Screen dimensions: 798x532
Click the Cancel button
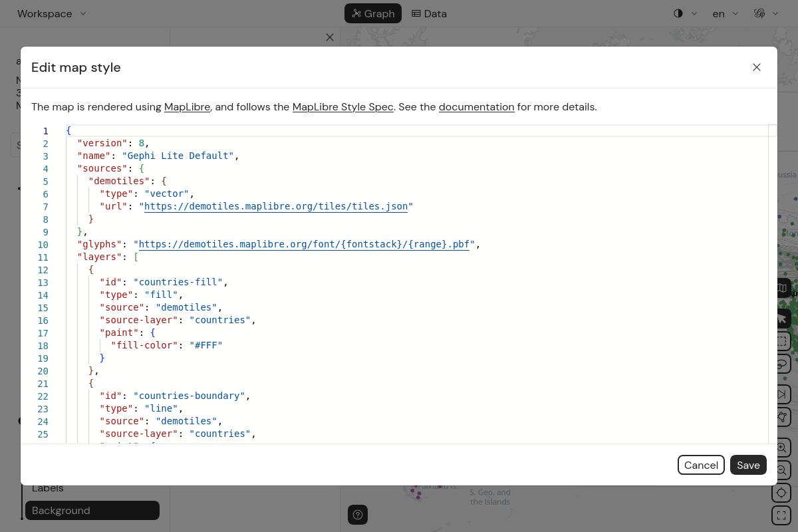(701, 465)
